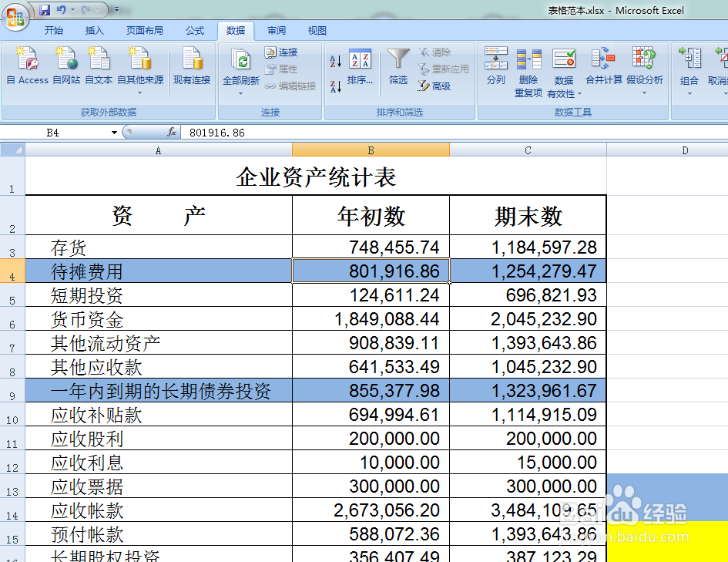Redo the last action
The image size is (728, 562).
[x=86, y=10]
